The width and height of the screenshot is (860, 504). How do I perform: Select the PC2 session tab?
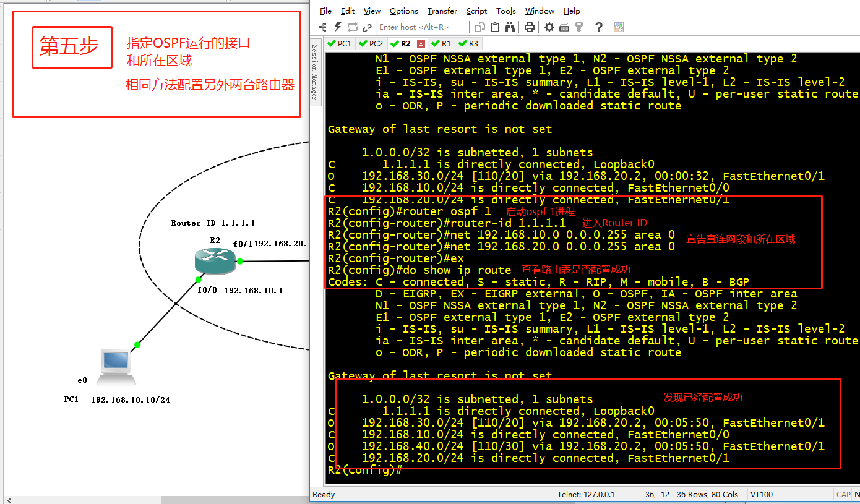[370, 43]
